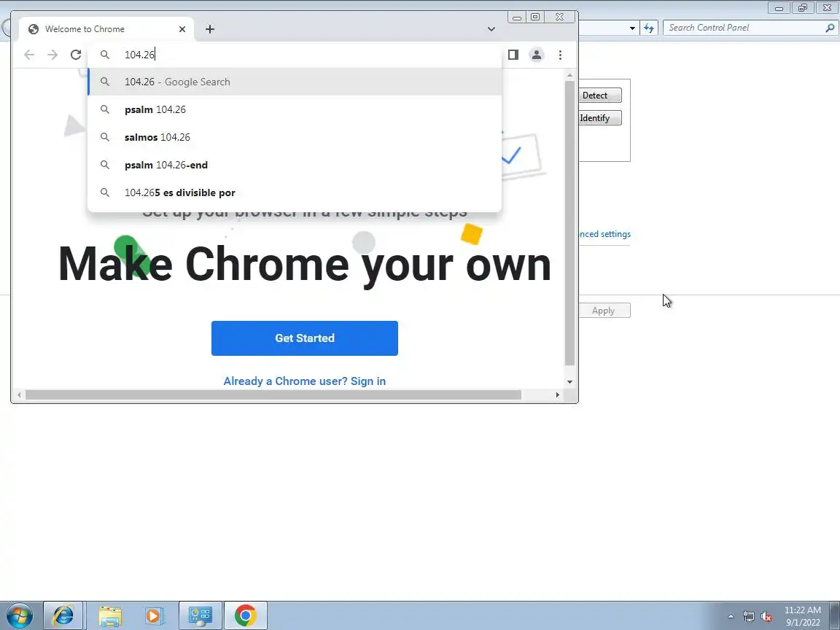Restore down the Chrome window
Image resolution: width=840 pixels, height=630 pixels.
(x=534, y=17)
